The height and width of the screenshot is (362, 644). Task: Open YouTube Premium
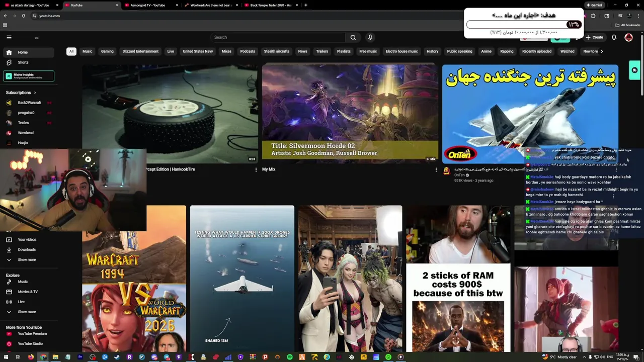[x=29, y=333]
